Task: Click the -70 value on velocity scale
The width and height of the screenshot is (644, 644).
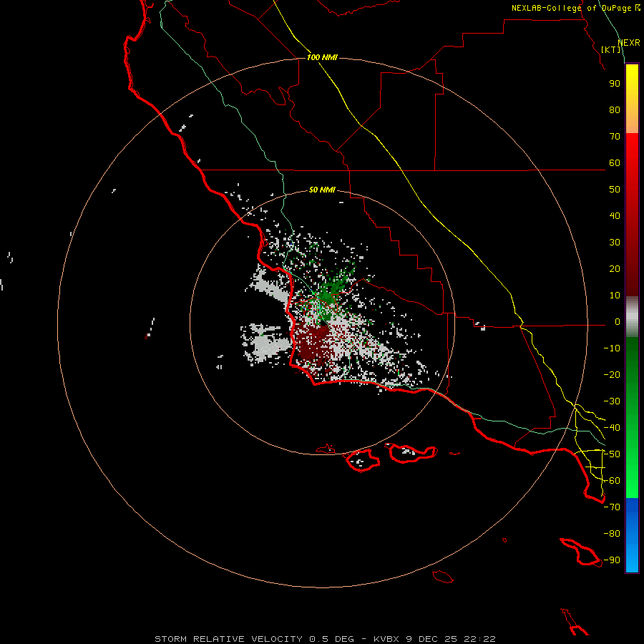Action: click(x=612, y=507)
